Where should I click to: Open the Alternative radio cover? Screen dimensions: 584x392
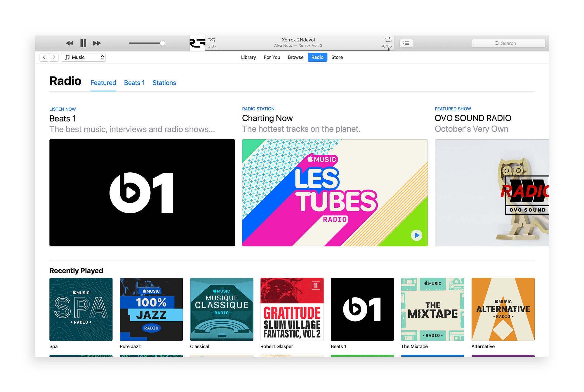(503, 309)
